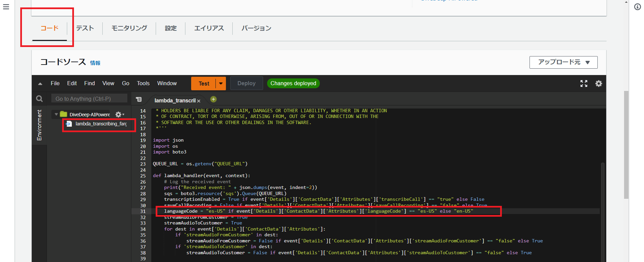Toggle the Environment side panel tab
The width and height of the screenshot is (644, 262).
pyautogui.click(x=40, y=125)
